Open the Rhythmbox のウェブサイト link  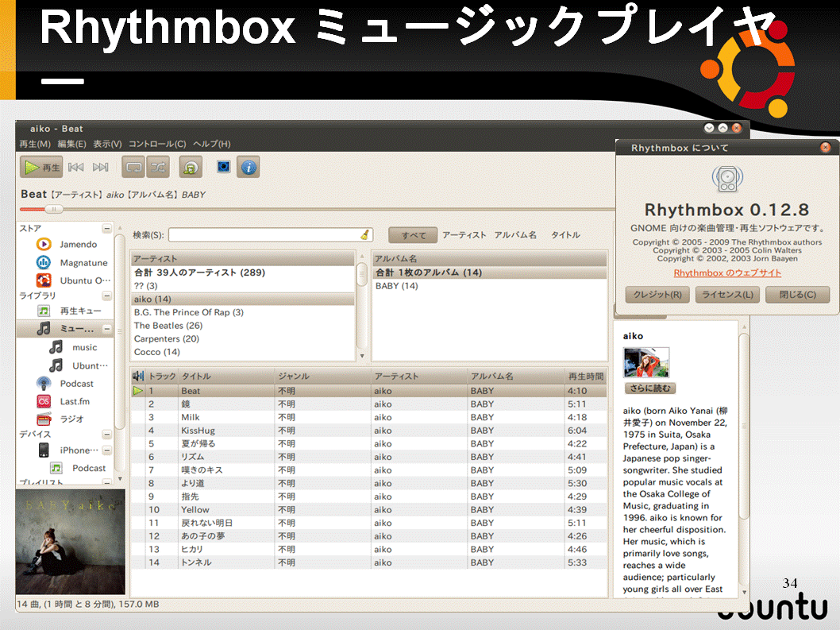click(727, 273)
